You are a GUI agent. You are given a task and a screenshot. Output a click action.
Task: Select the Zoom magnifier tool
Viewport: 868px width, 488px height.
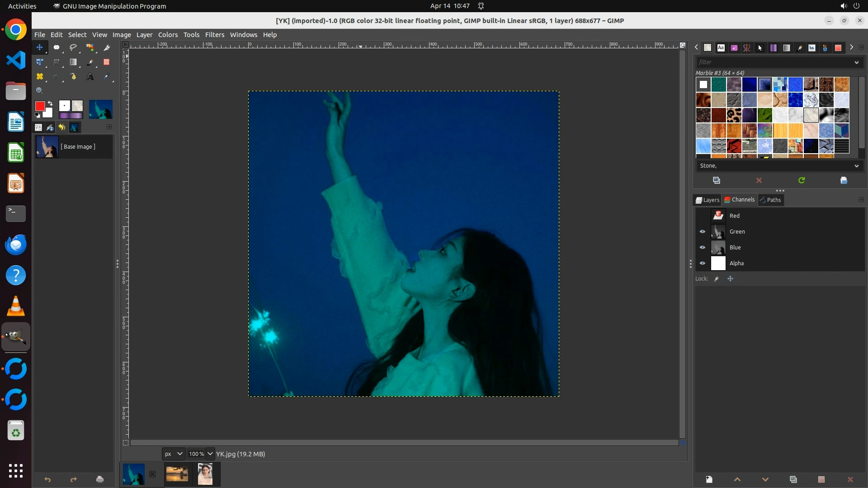(x=40, y=91)
